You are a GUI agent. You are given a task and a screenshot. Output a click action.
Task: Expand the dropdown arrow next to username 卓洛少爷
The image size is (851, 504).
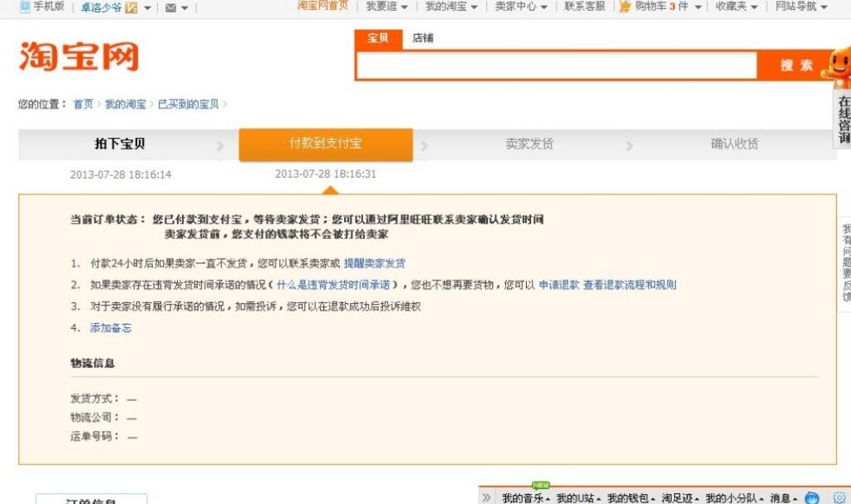148,8
